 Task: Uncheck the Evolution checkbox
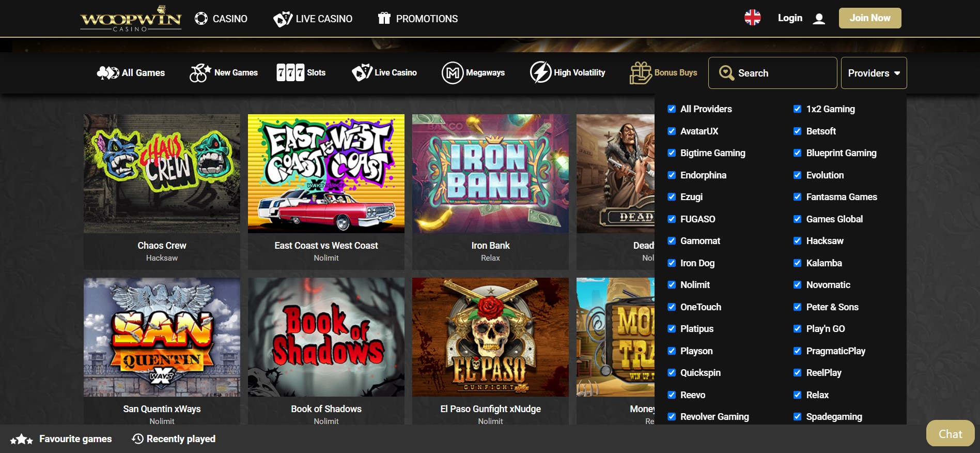798,175
